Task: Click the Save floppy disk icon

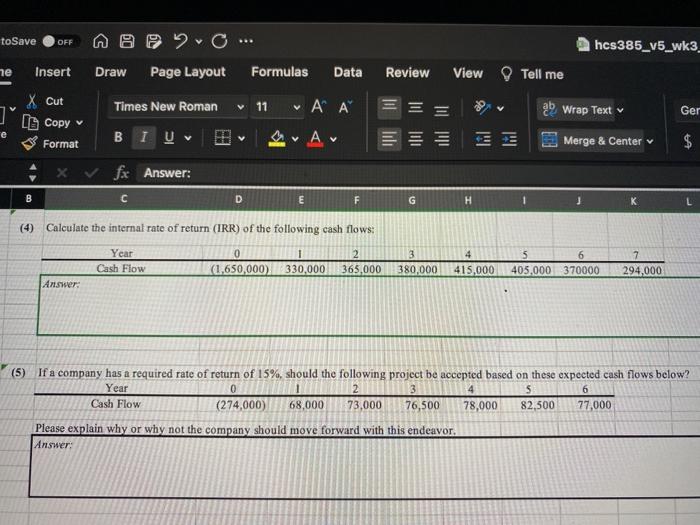Action: (x=127, y=41)
